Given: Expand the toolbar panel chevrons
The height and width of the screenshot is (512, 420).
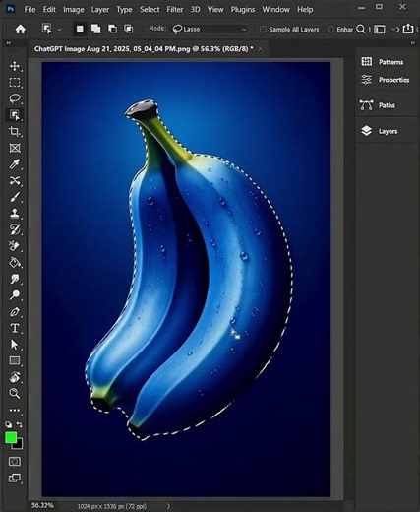Looking at the screenshot, I should pyautogui.click(x=9, y=42).
